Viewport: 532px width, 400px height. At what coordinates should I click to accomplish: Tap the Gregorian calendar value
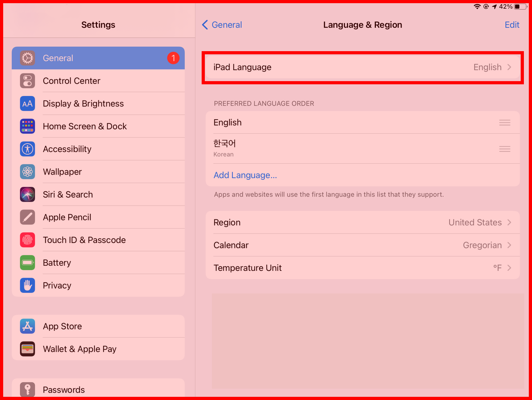click(x=482, y=245)
